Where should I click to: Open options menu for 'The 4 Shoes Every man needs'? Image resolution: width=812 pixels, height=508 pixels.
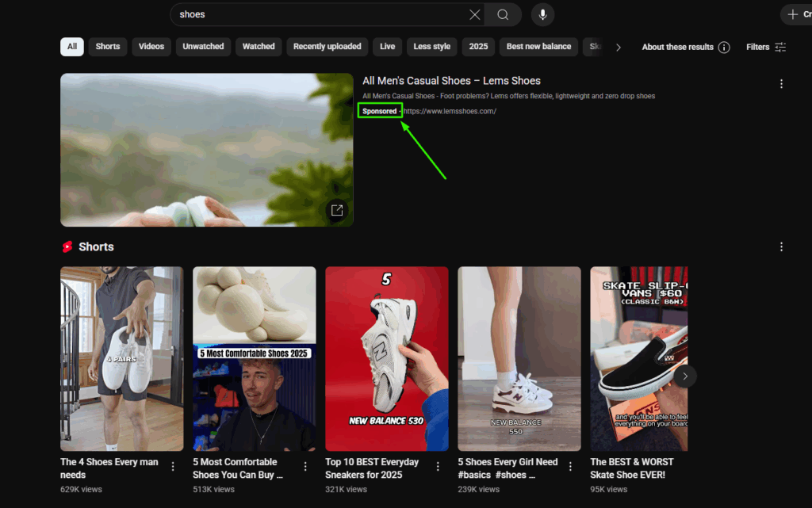173,467
